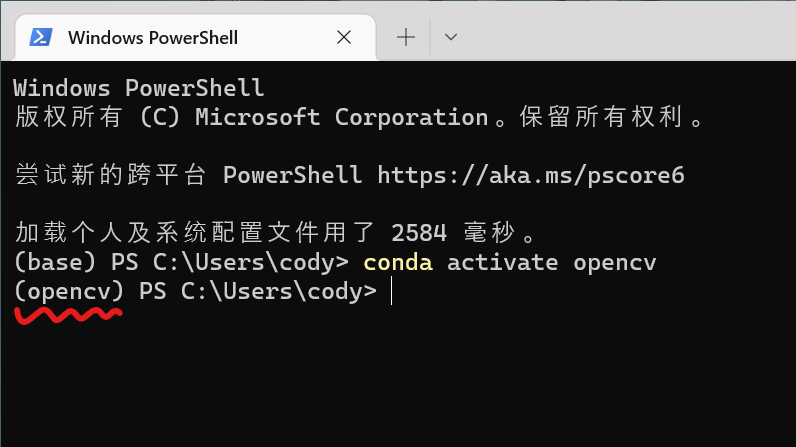This screenshot has width=796, height=447.
Task: Open a new terminal tab
Action: coord(406,37)
